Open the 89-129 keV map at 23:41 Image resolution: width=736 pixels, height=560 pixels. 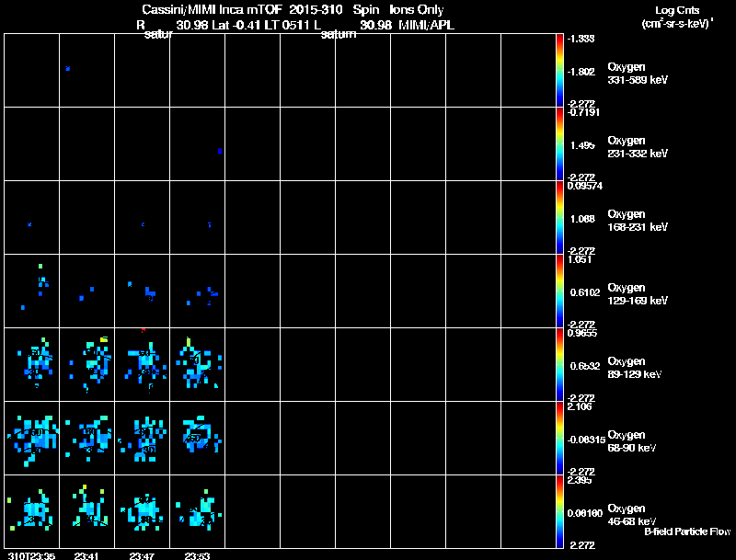[x=86, y=364]
